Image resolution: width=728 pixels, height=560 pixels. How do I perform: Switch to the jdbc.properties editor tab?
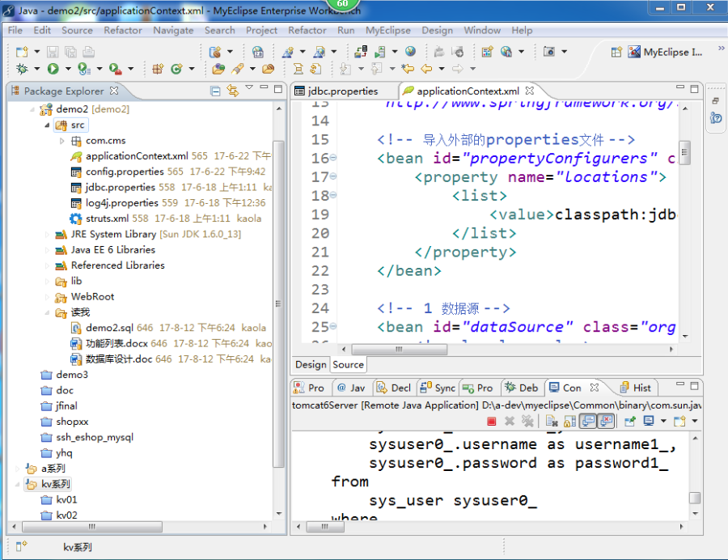[343, 91]
